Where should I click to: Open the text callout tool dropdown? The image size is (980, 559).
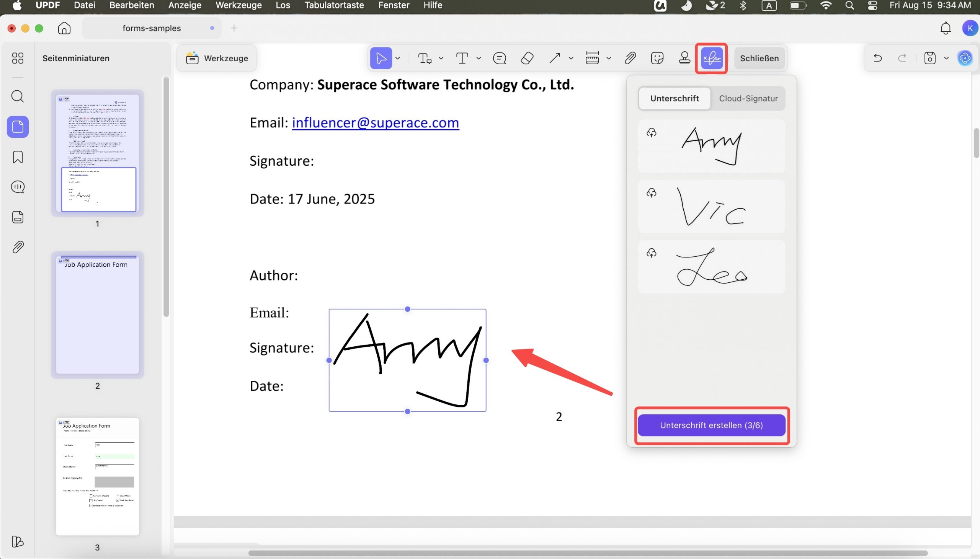click(441, 59)
